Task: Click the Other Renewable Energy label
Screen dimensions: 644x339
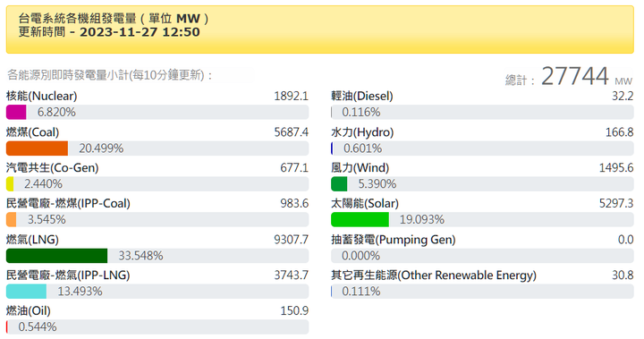Action: point(434,275)
